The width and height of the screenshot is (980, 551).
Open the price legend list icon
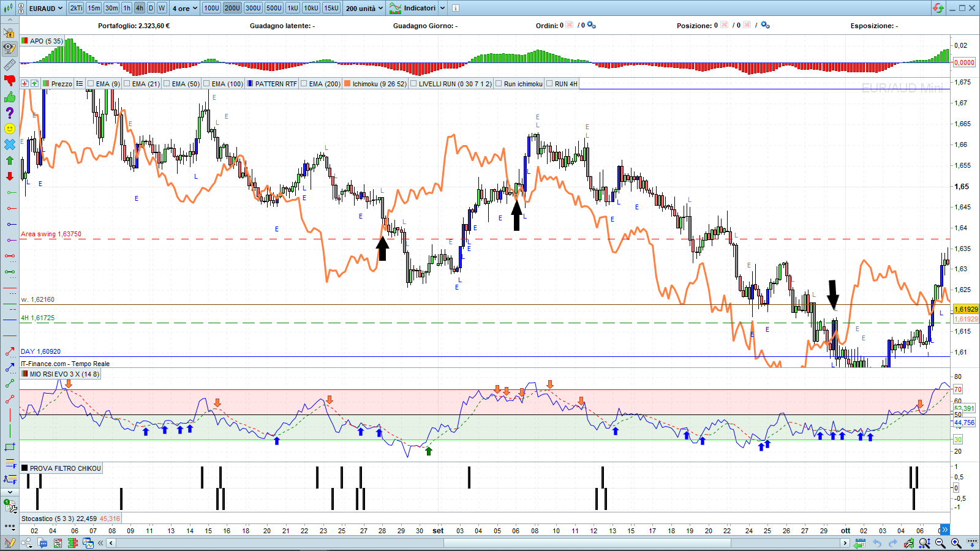(80, 84)
